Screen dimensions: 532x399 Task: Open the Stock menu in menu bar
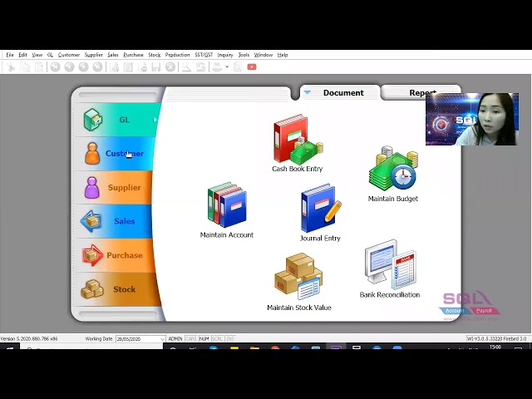[x=155, y=55]
